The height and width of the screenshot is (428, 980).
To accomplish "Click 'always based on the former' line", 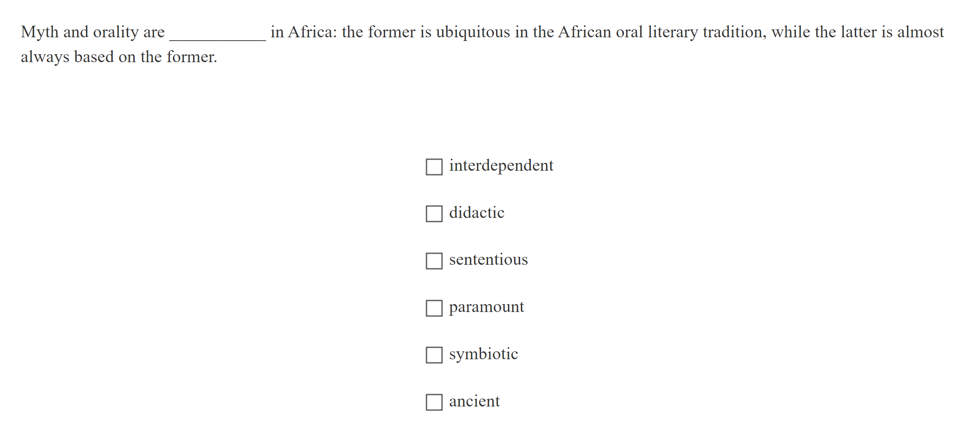I will [x=119, y=57].
